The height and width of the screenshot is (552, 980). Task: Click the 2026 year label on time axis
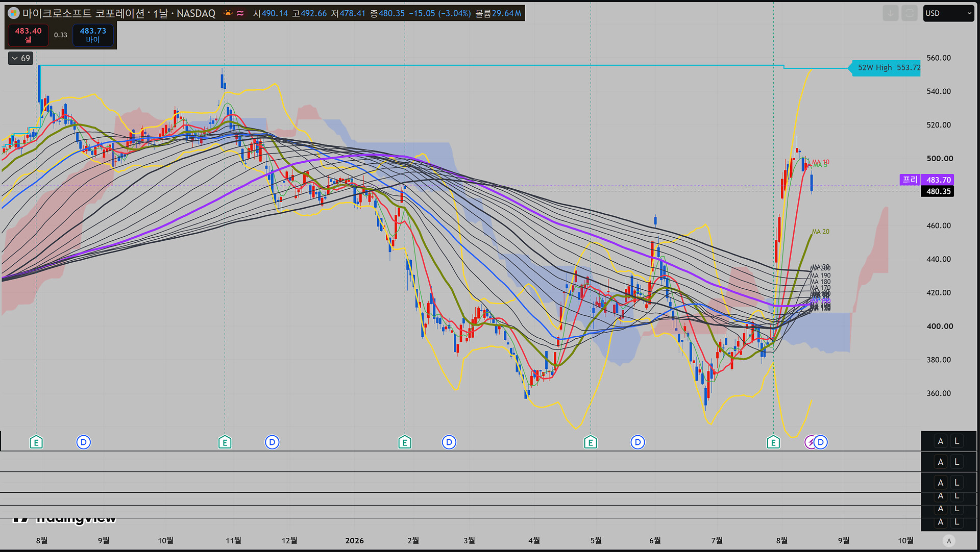[x=354, y=541]
